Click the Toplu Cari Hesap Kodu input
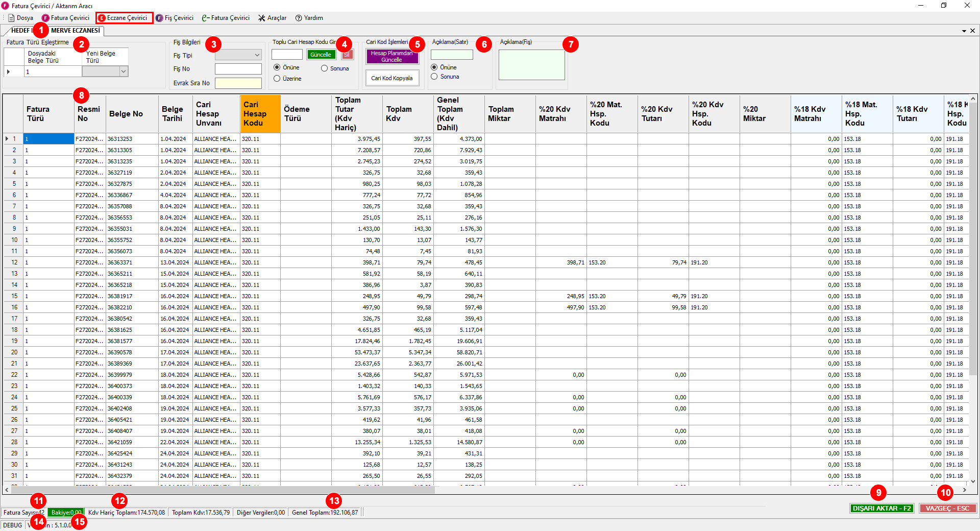 [287, 55]
